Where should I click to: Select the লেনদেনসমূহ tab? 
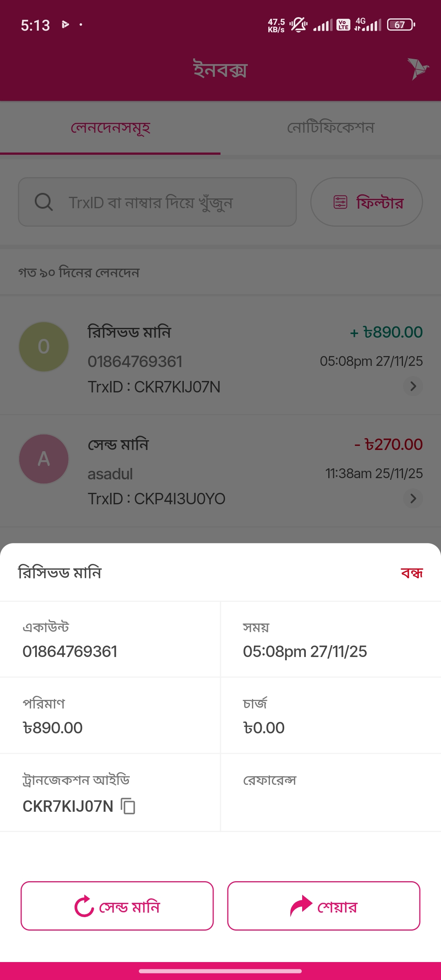point(110,128)
